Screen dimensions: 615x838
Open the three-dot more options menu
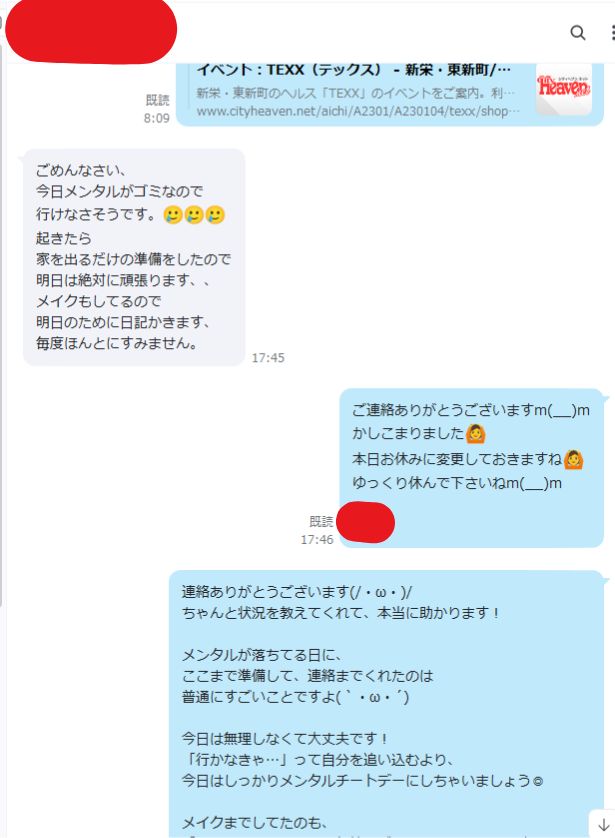click(612, 33)
